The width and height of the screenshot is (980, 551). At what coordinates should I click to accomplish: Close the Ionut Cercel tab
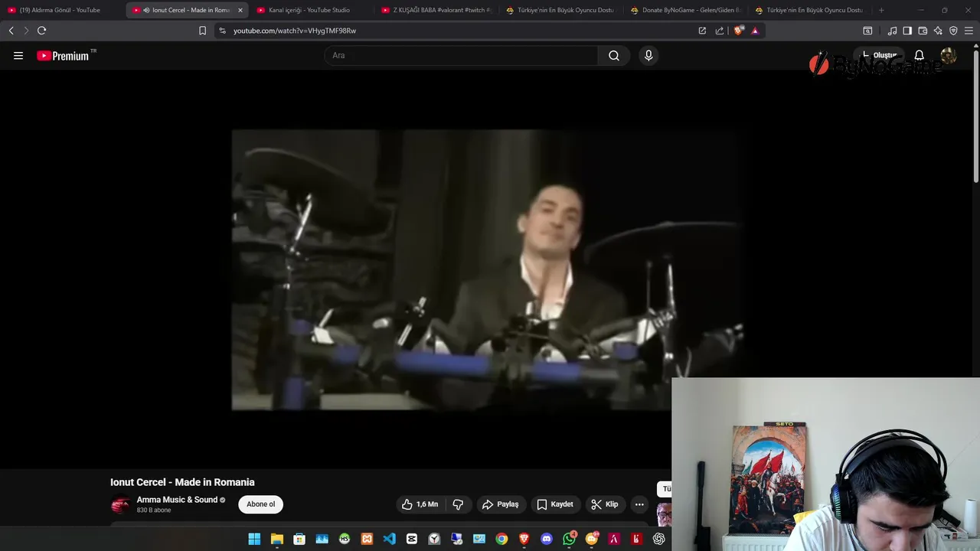pyautogui.click(x=240, y=10)
